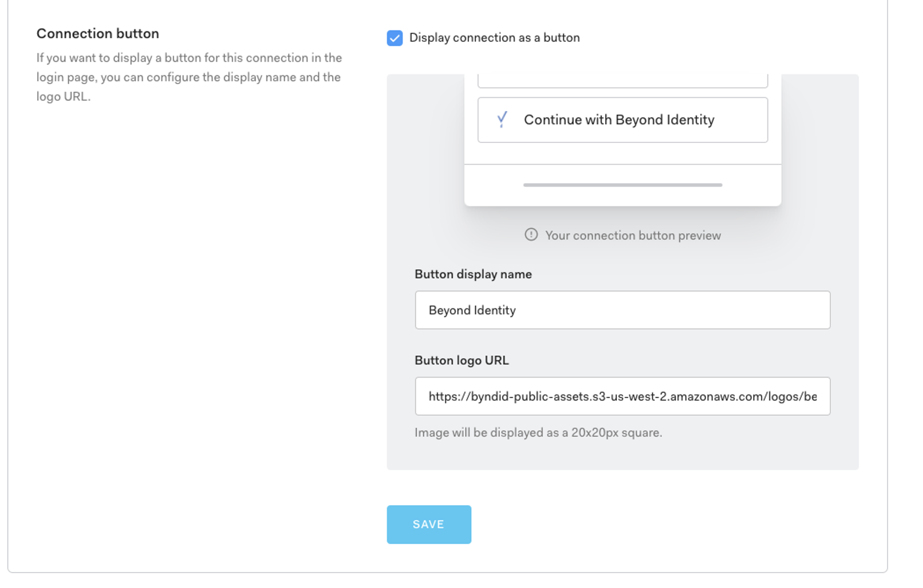Save the connection button settings
Screen dimensions: 923x588
pyautogui.click(x=428, y=525)
